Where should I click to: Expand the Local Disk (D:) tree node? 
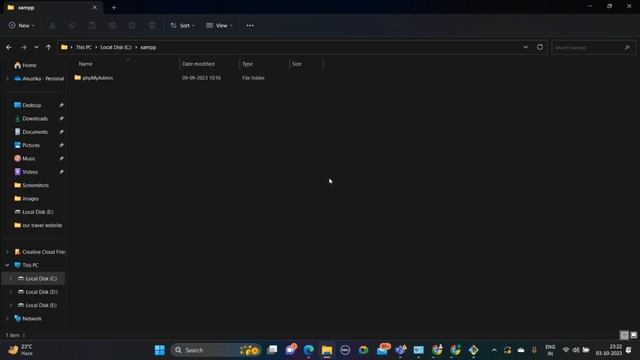[x=11, y=292]
